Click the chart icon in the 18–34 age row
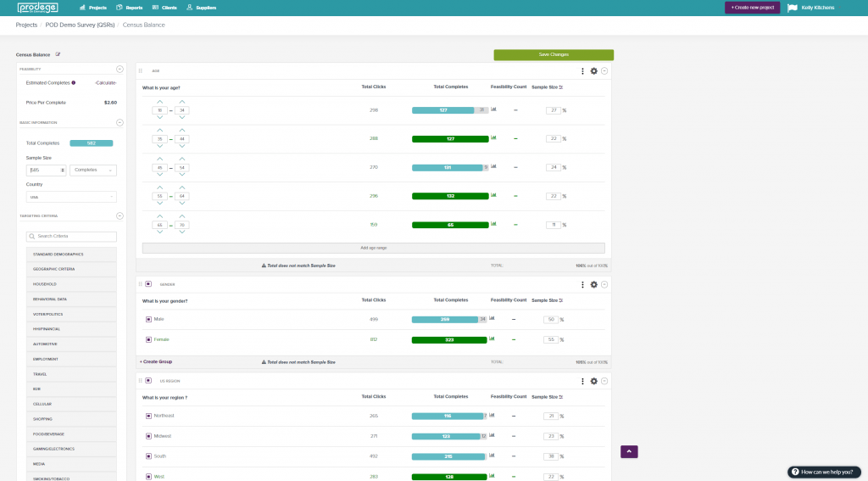 click(x=493, y=109)
